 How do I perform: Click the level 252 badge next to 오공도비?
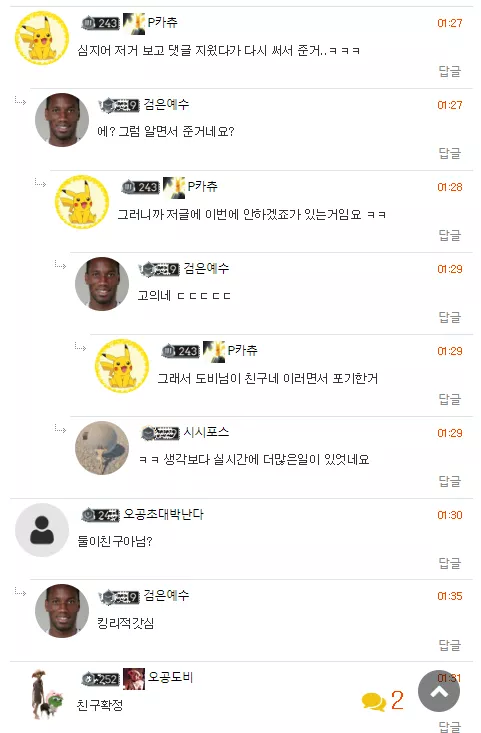(100, 678)
